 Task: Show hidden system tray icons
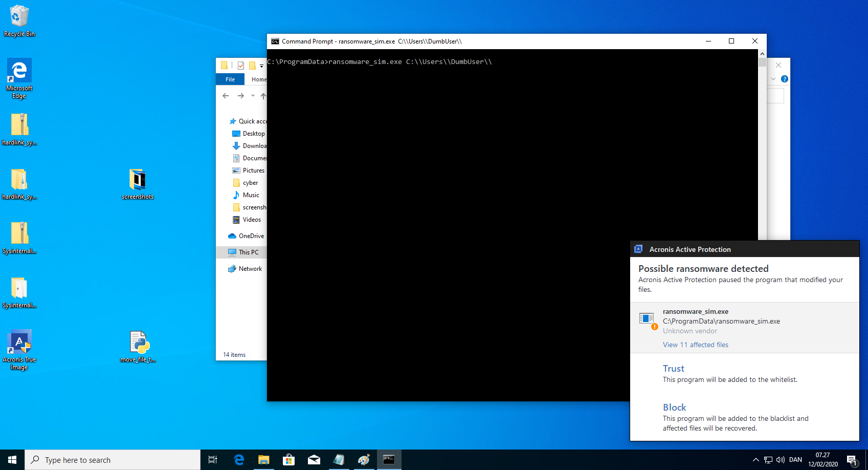tap(755, 460)
